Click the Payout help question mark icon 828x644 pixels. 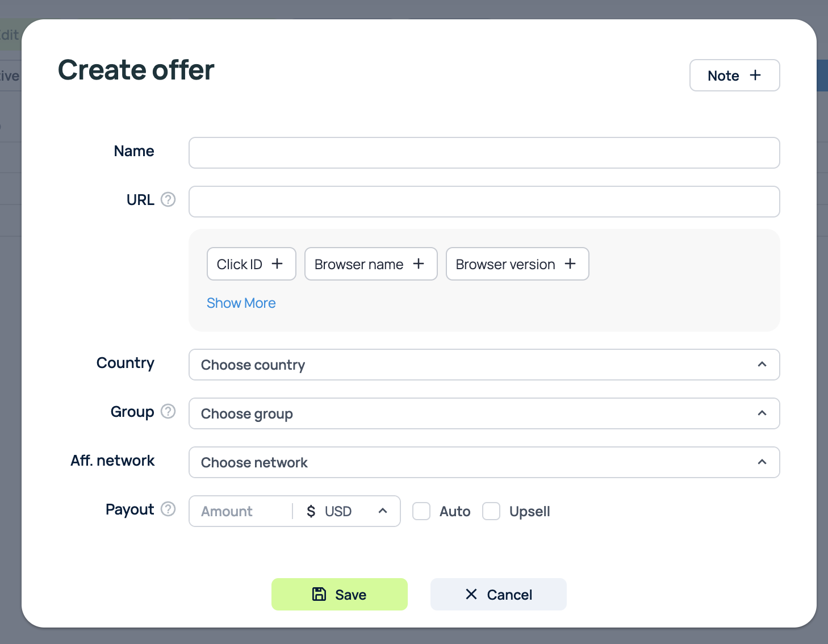click(x=168, y=509)
